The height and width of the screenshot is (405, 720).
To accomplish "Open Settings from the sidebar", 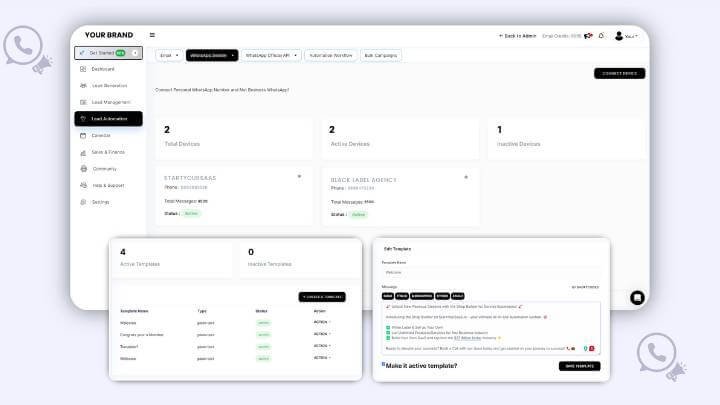I will pyautogui.click(x=82, y=202).
